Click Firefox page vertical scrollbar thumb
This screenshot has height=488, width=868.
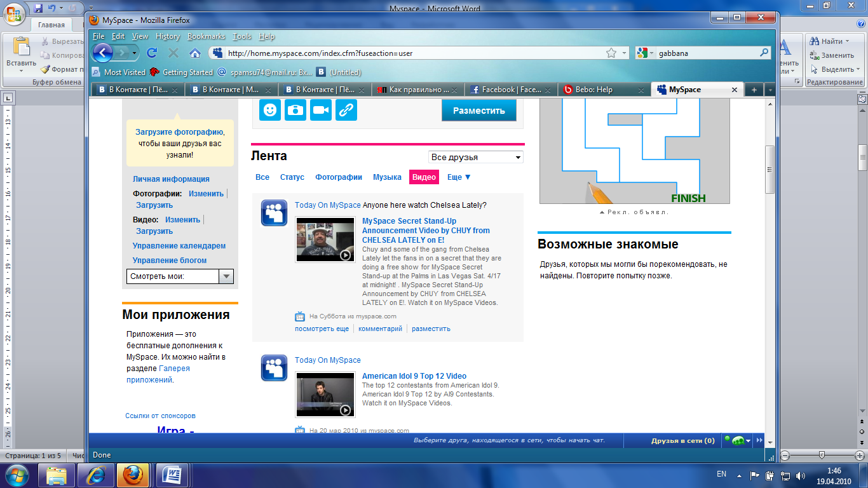pyautogui.click(x=770, y=170)
